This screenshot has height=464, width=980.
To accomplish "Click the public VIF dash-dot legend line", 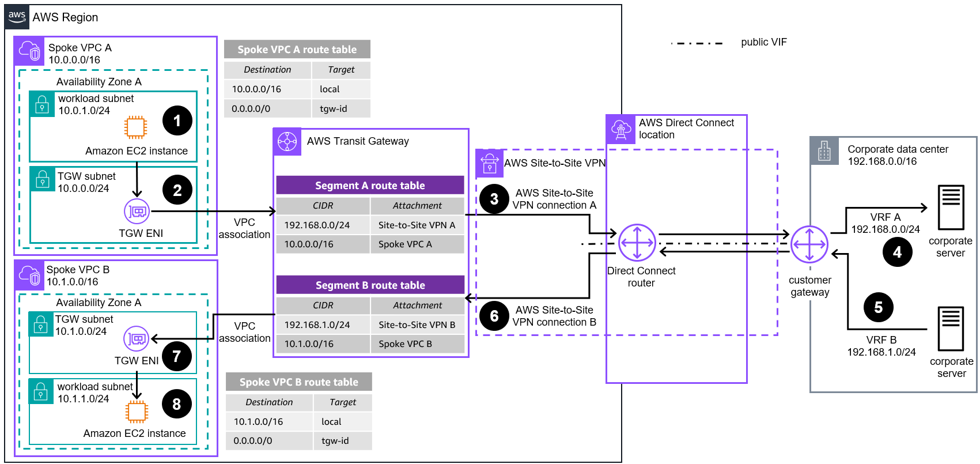I will tap(697, 43).
